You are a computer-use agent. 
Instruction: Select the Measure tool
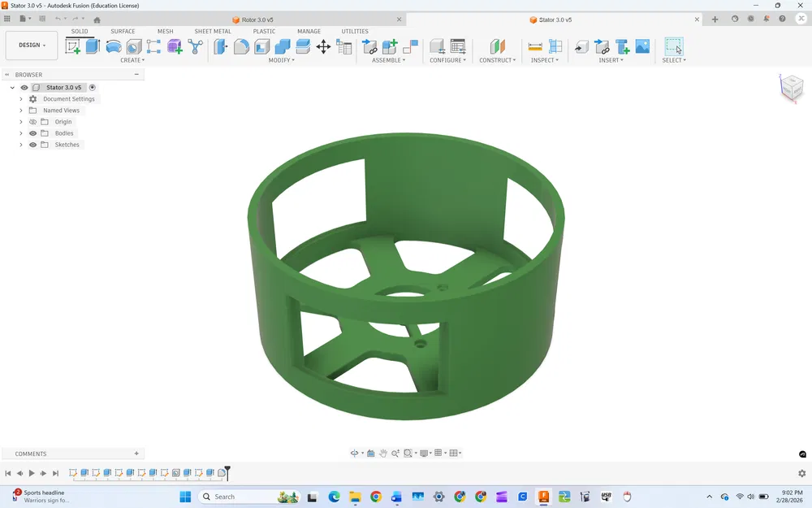[x=535, y=46]
